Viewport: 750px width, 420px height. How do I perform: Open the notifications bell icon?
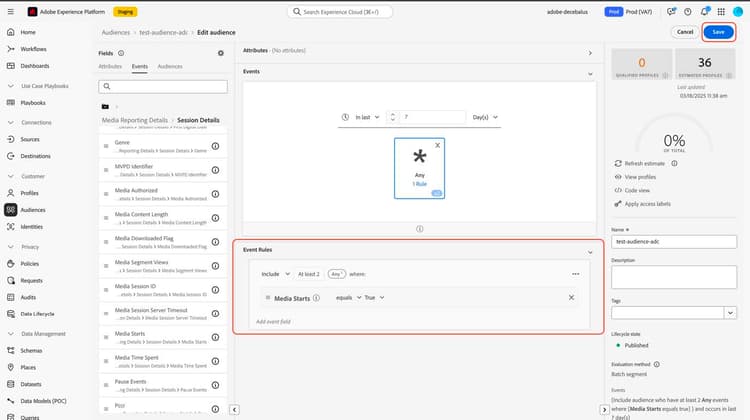(x=705, y=11)
